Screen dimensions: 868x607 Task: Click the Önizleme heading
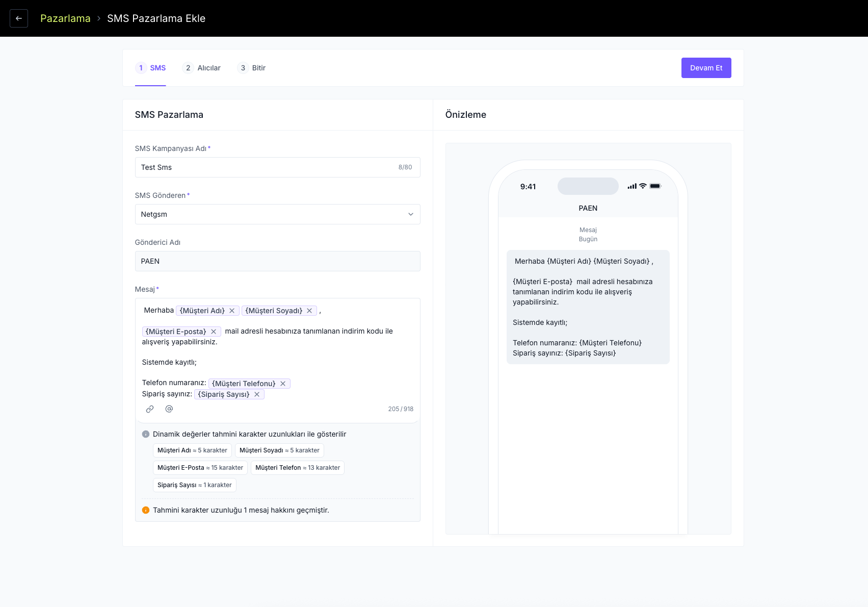click(x=466, y=115)
